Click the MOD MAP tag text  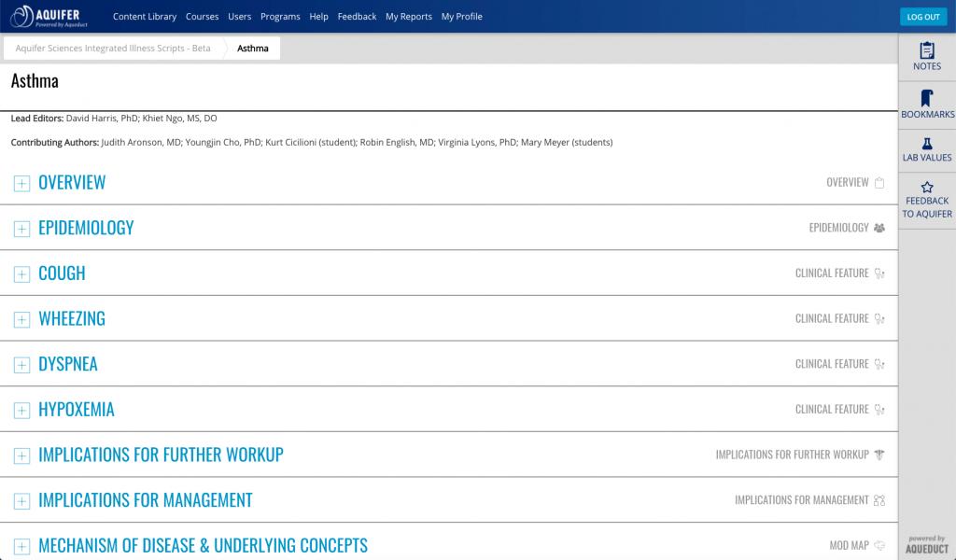(850, 545)
